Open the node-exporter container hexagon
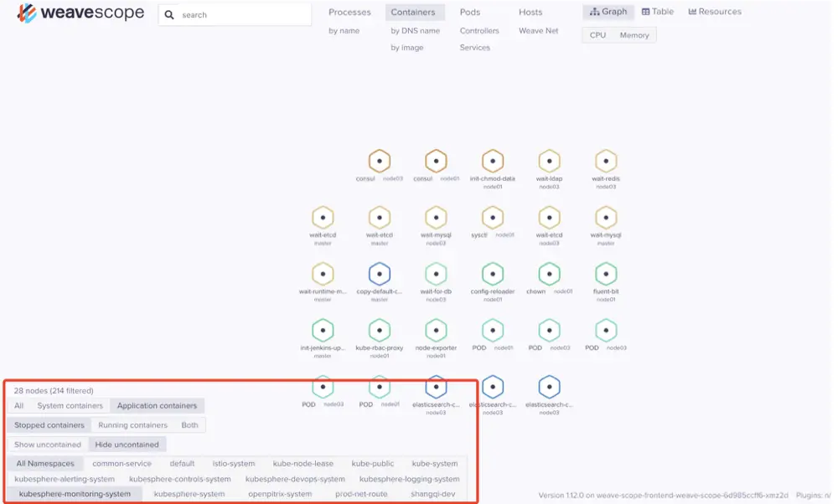This screenshot has height=504, width=838. (436, 331)
